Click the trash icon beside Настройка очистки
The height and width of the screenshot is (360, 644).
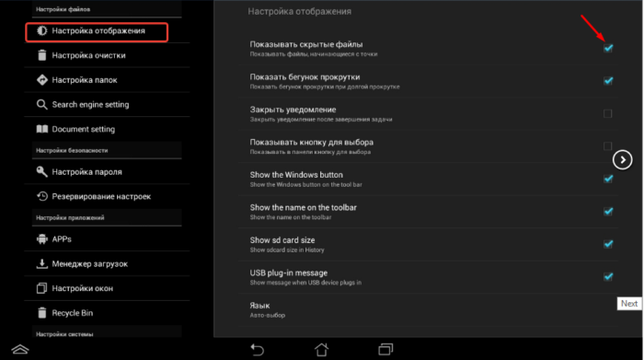tap(42, 55)
